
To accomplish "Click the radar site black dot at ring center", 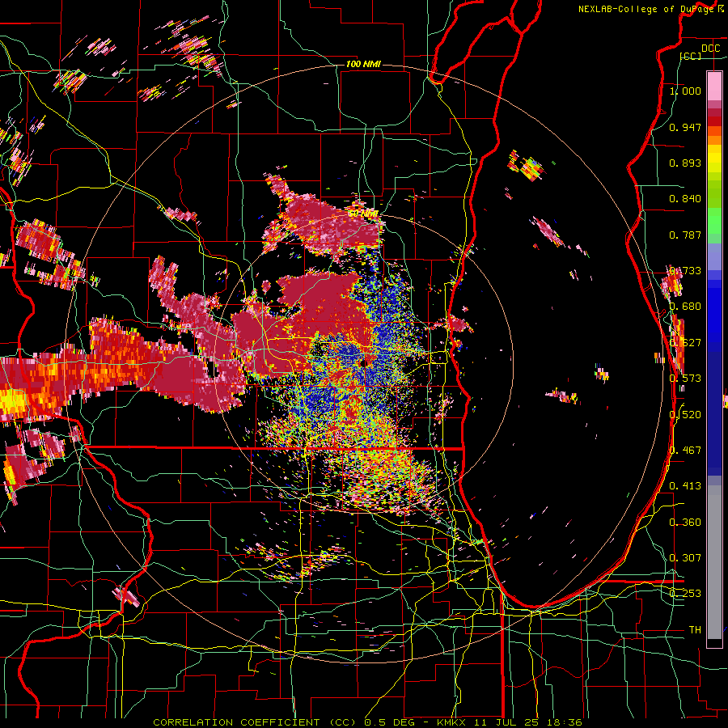I will click(364, 362).
